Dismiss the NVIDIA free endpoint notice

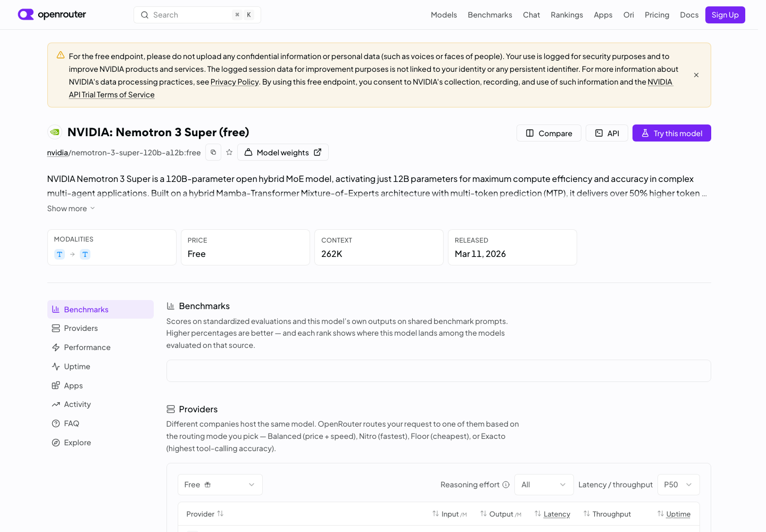coord(696,75)
